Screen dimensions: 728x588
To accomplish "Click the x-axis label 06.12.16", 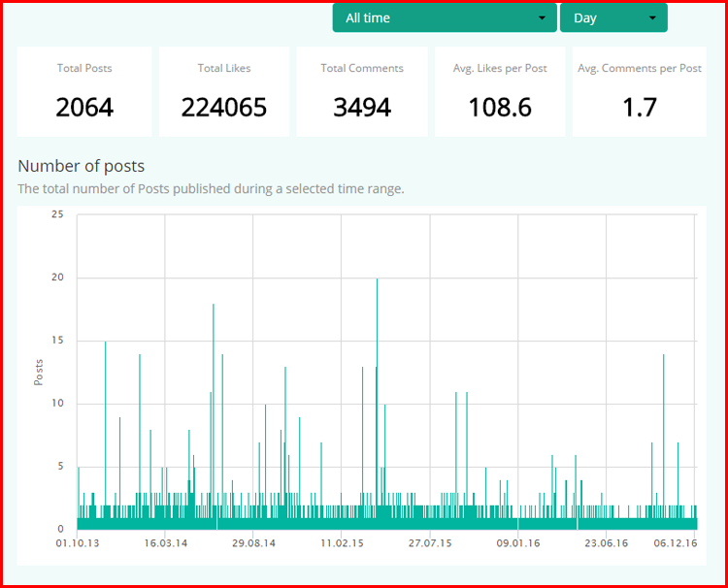I will (x=676, y=543).
